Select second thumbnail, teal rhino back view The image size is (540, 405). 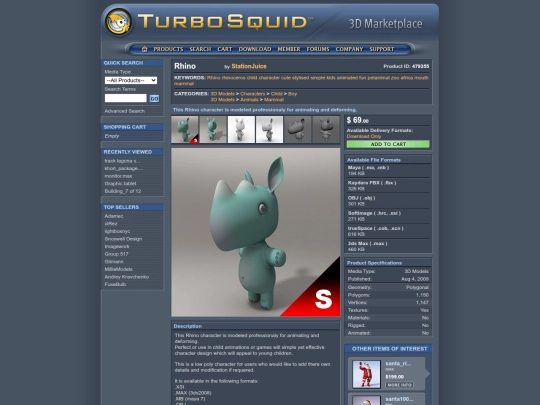coord(213,129)
